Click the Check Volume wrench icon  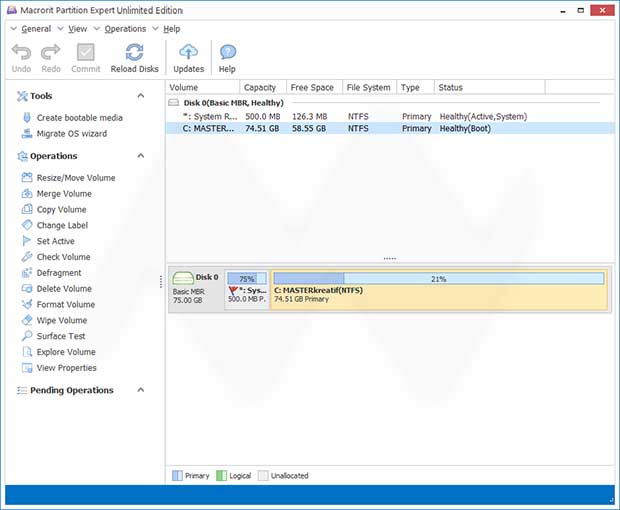coord(27,257)
